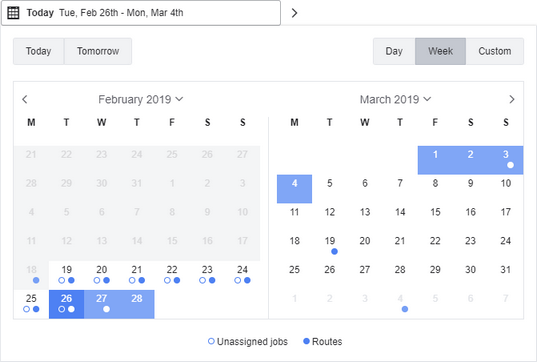Click the Unassigned jobs legend circle
Image resolution: width=537 pixels, height=362 pixels.
click(211, 341)
